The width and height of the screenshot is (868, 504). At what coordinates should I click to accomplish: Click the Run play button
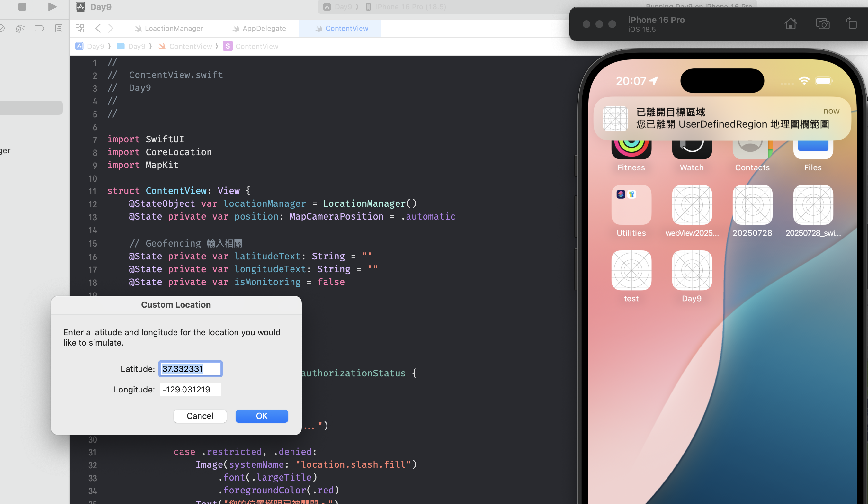pos(52,6)
